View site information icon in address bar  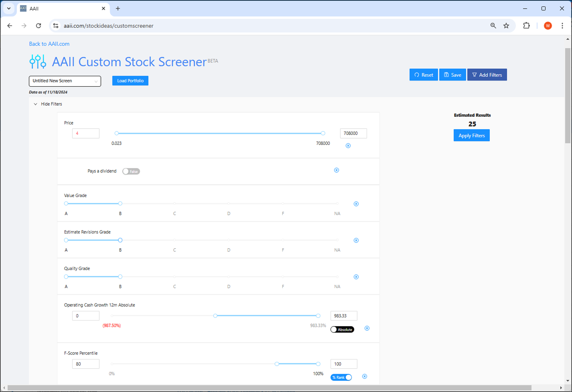(x=56, y=26)
